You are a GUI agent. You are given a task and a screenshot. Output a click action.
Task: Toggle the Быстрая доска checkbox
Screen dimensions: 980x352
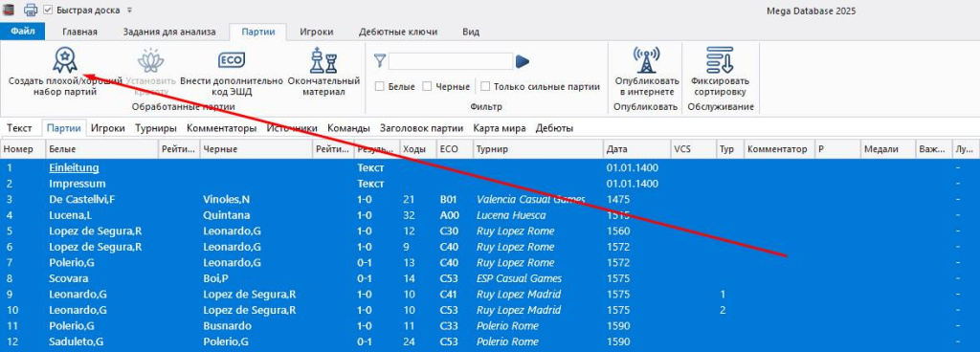coord(48,10)
